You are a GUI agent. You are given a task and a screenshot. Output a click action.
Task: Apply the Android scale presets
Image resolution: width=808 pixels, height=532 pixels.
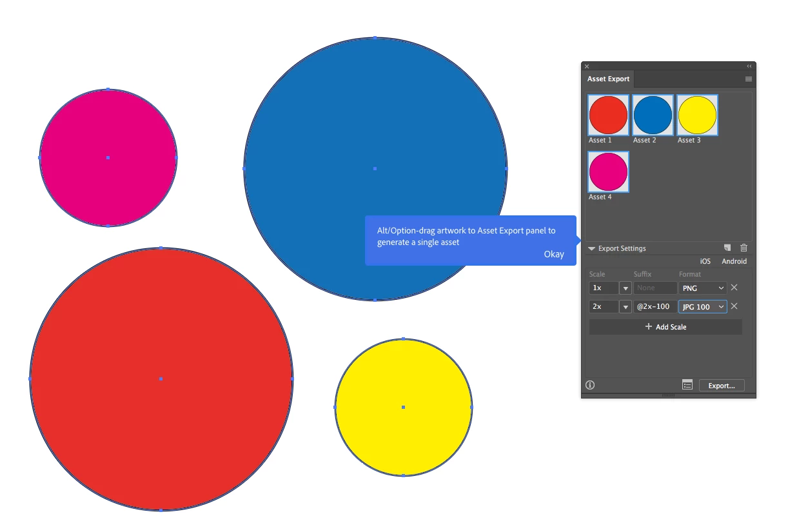734,261
